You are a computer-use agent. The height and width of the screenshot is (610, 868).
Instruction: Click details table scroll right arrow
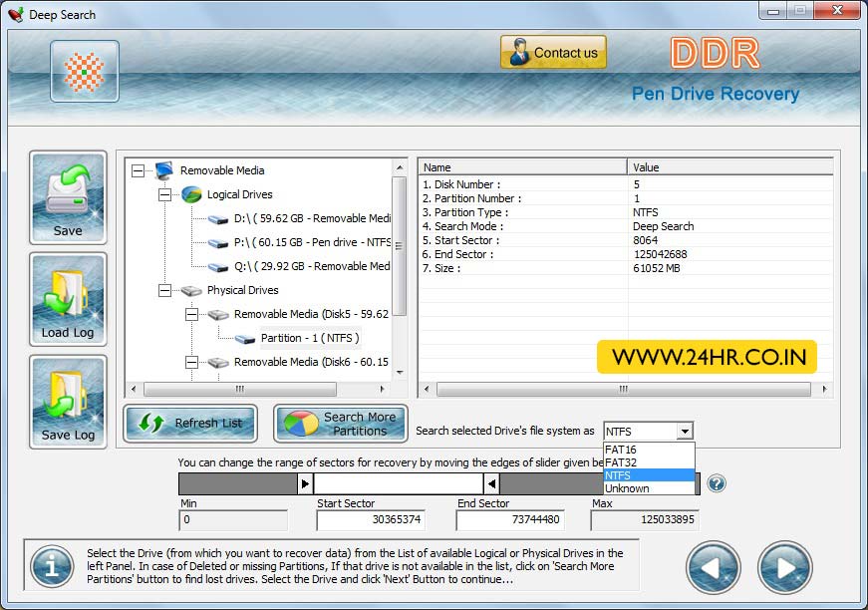point(824,389)
